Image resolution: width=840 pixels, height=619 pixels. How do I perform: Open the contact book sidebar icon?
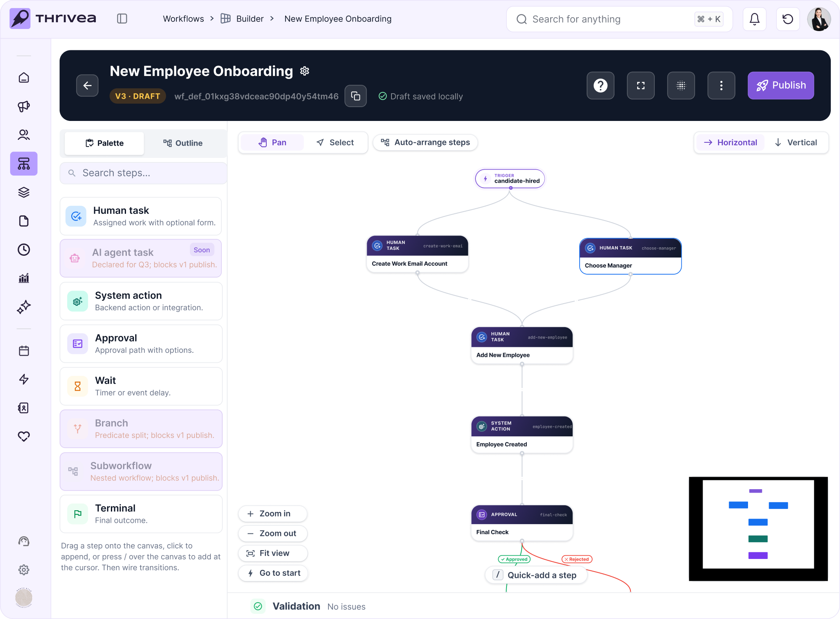(x=24, y=408)
